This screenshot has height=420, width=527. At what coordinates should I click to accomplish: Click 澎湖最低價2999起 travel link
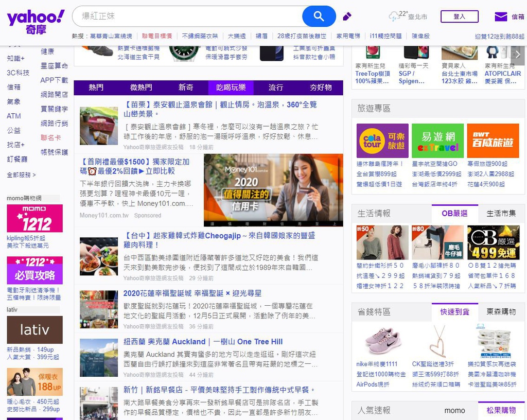[436, 174]
